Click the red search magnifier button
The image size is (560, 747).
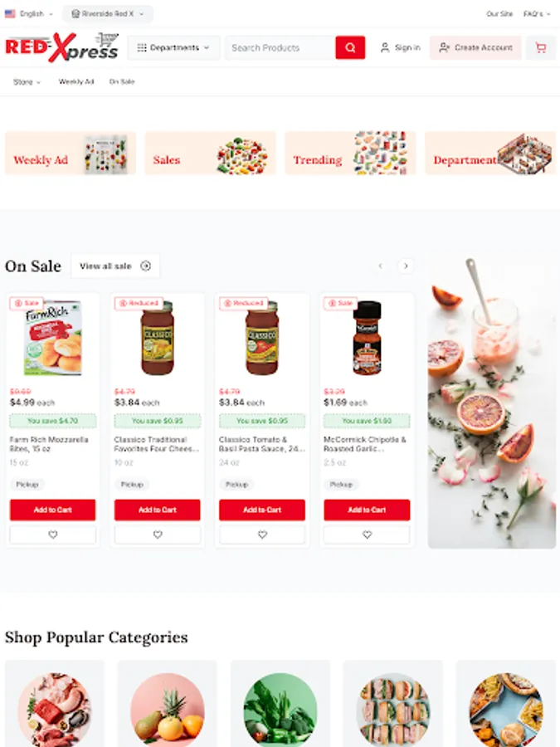(x=350, y=47)
